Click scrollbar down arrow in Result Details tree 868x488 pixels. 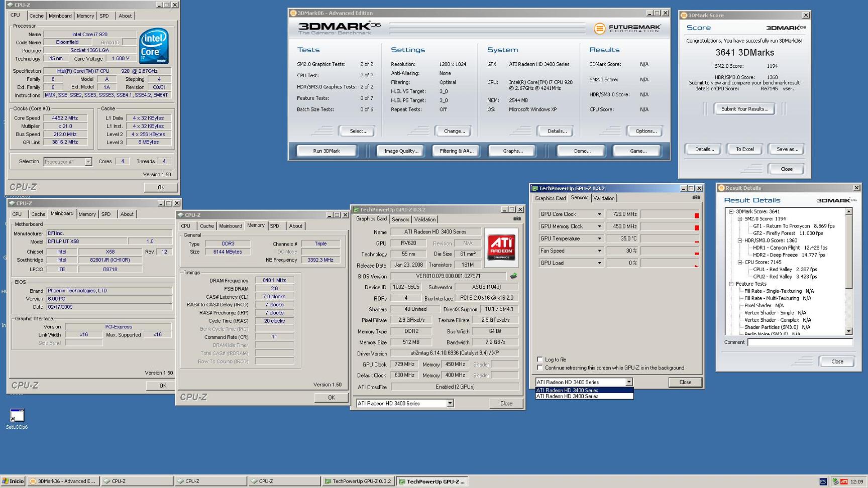point(848,331)
